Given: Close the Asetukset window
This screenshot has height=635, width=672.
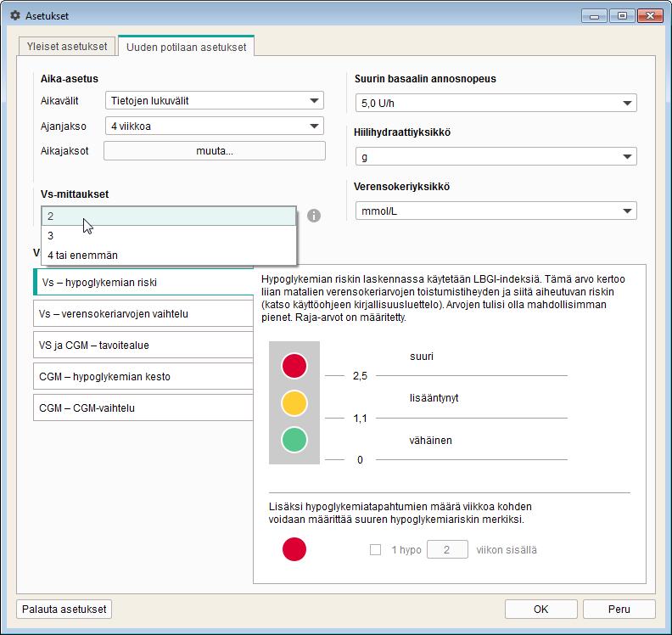Looking at the screenshot, I should pyautogui.click(x=650, y=16).
